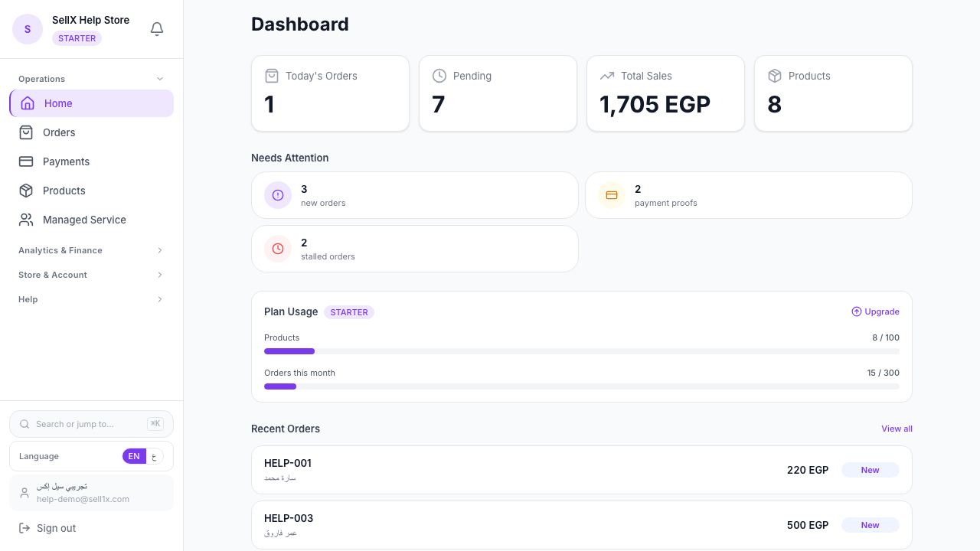
Task: Select the Orders icon in the sidebar
Action: [26, 132]
